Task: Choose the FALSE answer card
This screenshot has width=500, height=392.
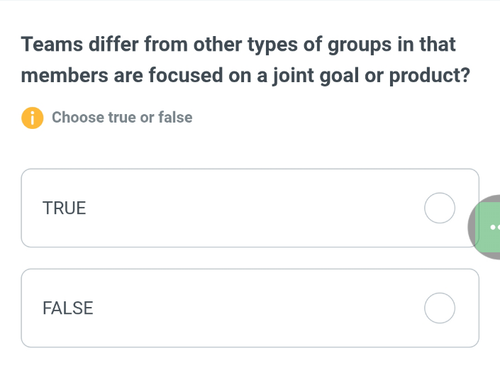Action: click(250, 308)
